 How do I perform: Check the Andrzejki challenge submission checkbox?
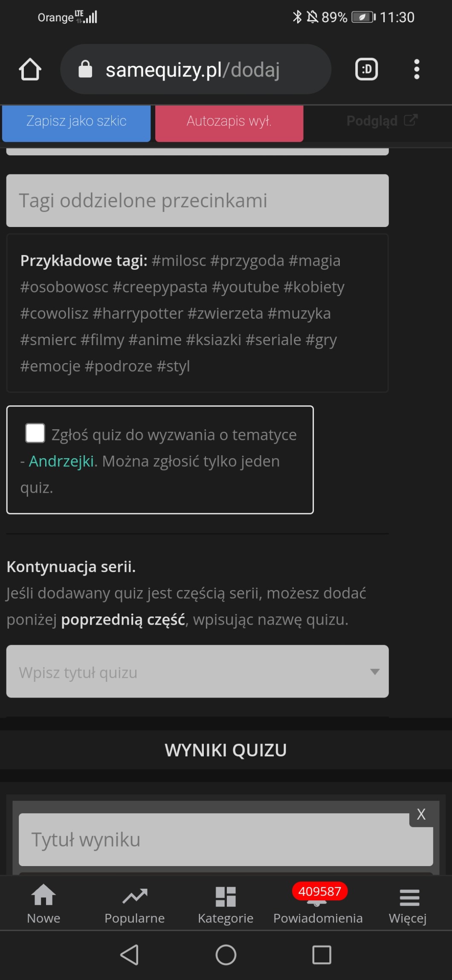pyautogui.click(x=35, y=433)
